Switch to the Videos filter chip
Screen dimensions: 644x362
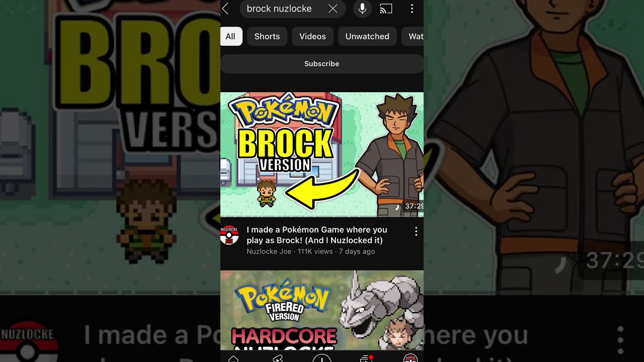[x=312, y=36]
